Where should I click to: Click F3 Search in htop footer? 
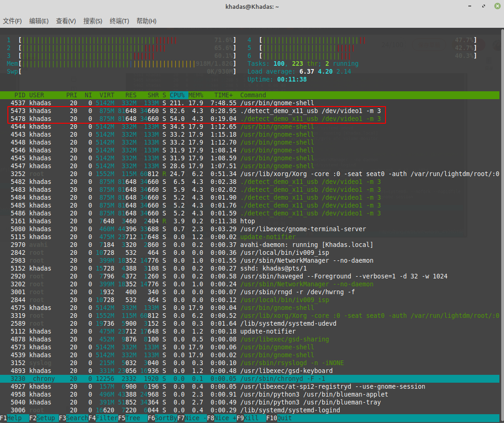[74, 418]
